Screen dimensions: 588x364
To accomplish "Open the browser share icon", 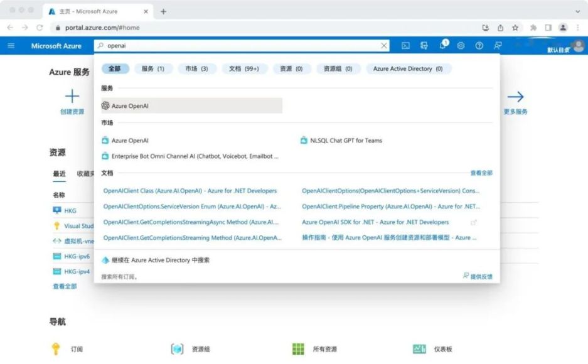I will [x=500, y=28].
